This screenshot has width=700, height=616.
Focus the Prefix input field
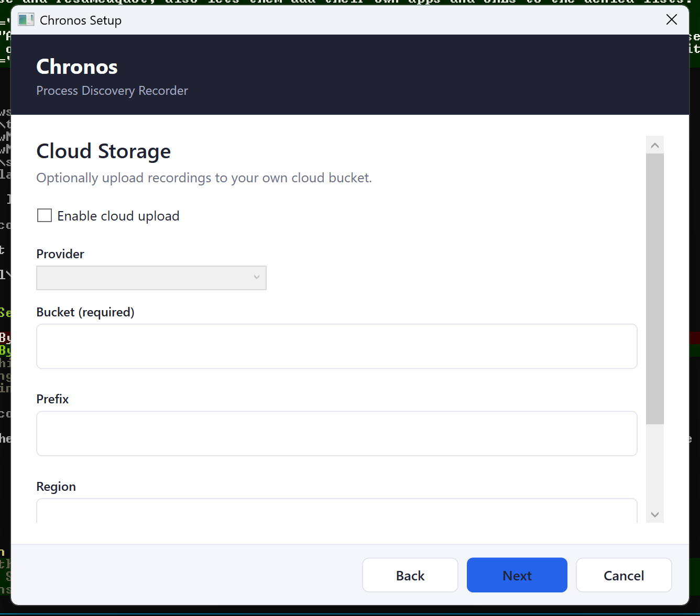(x=337, y=434)
